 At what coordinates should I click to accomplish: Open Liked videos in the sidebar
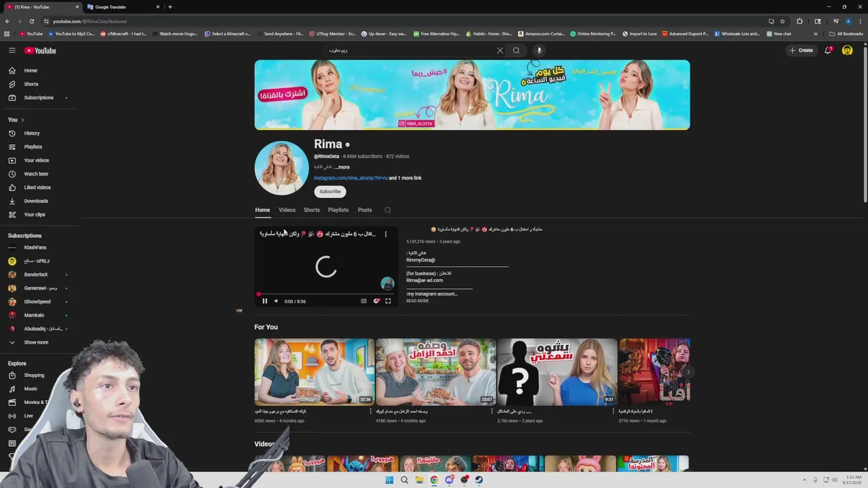tap(38, 188)
